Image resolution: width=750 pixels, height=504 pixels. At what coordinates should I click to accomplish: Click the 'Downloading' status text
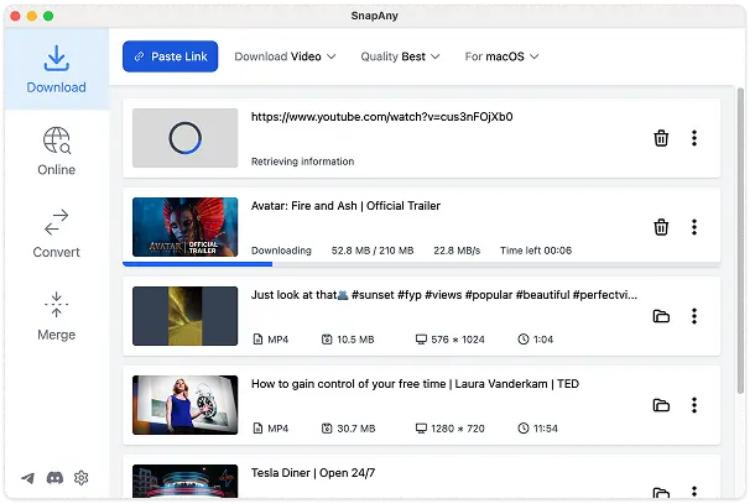pyautogui.click(x=281, y=251)
